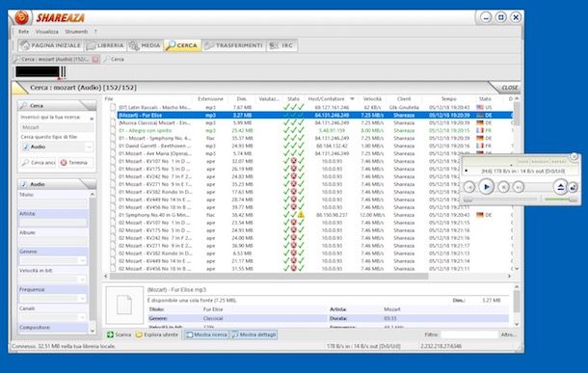Open the Rete menu

click(24, 32)
